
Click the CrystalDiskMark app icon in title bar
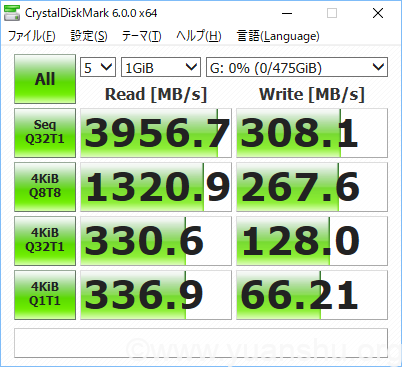tap(12, 13)
